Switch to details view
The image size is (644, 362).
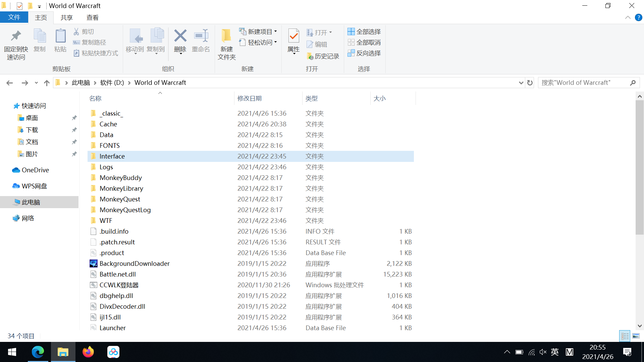click(625, 336)
